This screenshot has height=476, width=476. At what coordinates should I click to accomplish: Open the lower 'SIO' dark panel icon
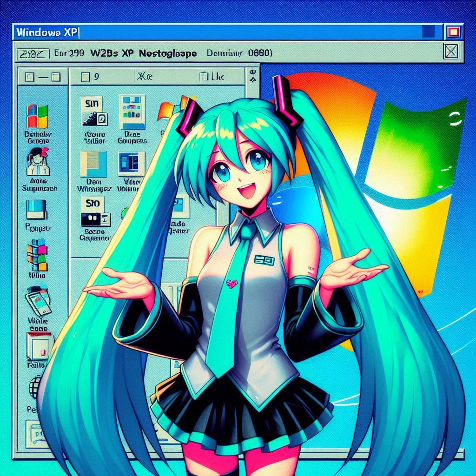(95, 212)
